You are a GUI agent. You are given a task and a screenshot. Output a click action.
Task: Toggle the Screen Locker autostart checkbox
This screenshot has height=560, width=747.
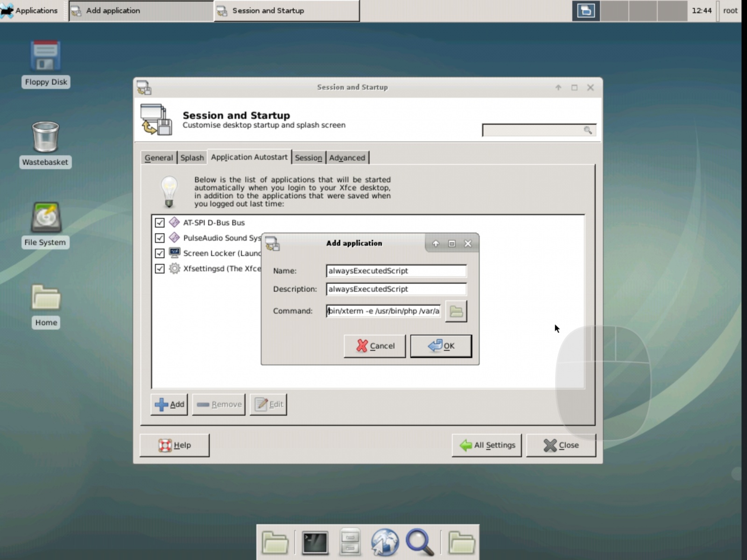(160, 253)
